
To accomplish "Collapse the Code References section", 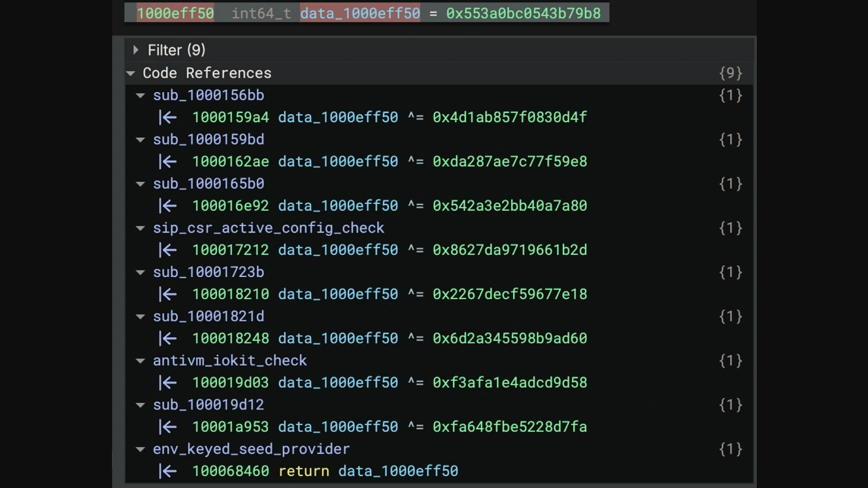I will point(131,73).
